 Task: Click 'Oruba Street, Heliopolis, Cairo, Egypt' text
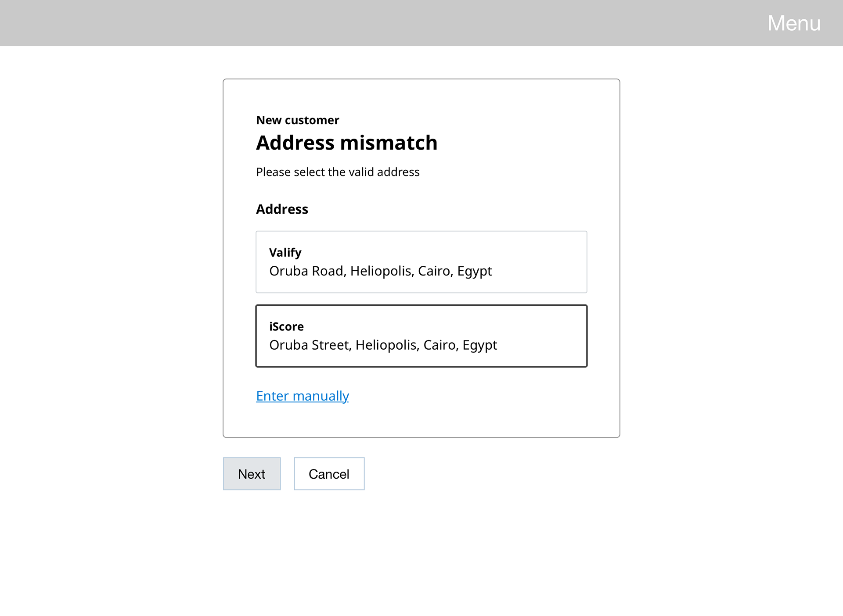click(383, 345)
